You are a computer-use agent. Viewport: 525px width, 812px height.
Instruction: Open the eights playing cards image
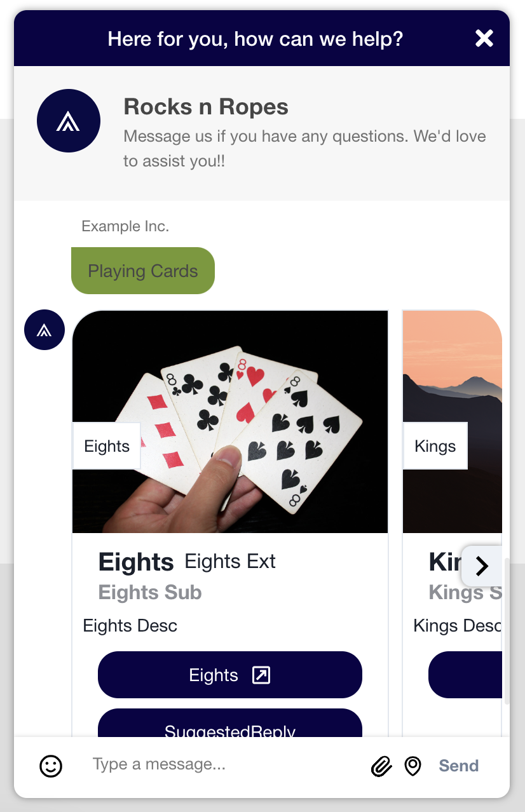230,422
